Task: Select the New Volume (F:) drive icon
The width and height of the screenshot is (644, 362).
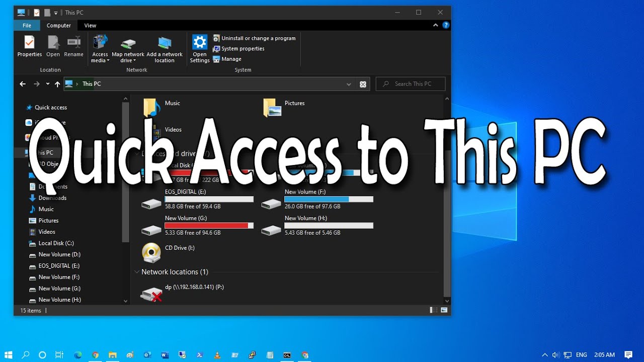Action: [x=271, y=204]
